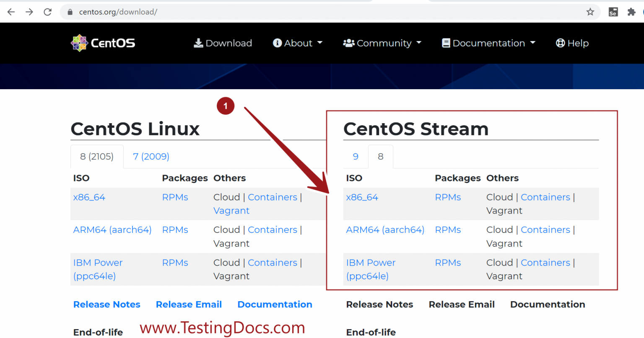This screenshot has height=338, width=644.
Task: Expand the Community dropdown menu
Action: [382, 43]
